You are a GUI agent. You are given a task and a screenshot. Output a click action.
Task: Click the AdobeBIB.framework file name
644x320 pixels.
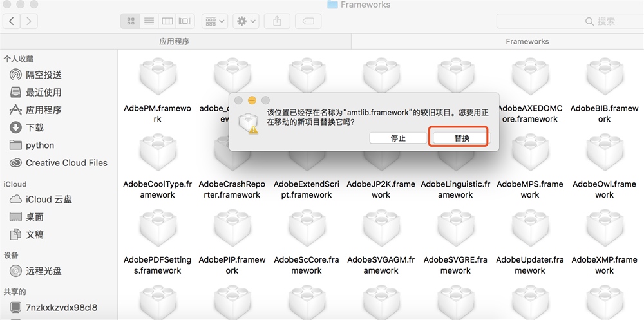[604, 114]
